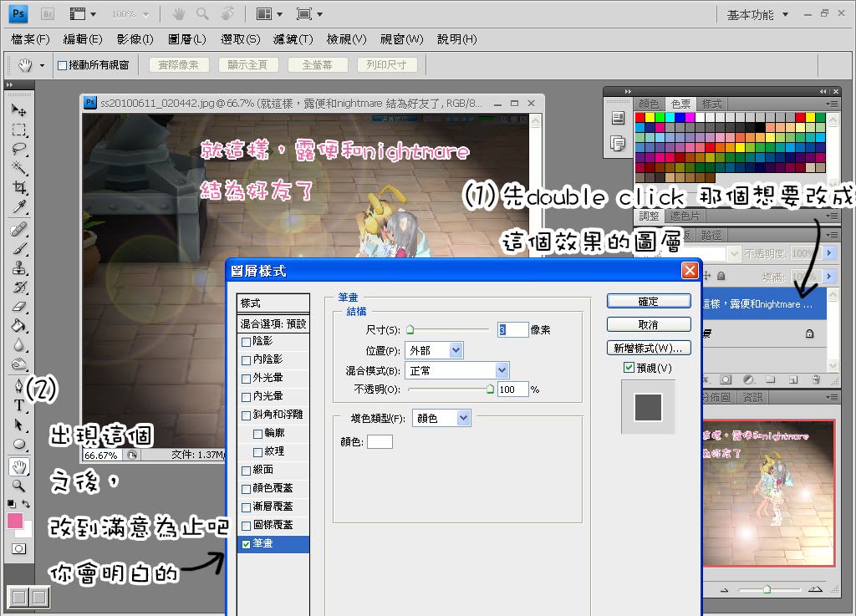The height and width of the screenshot is (616, 856).
Task: Click the 新增樣式 (New Style) button
Action: coord(648,348)
